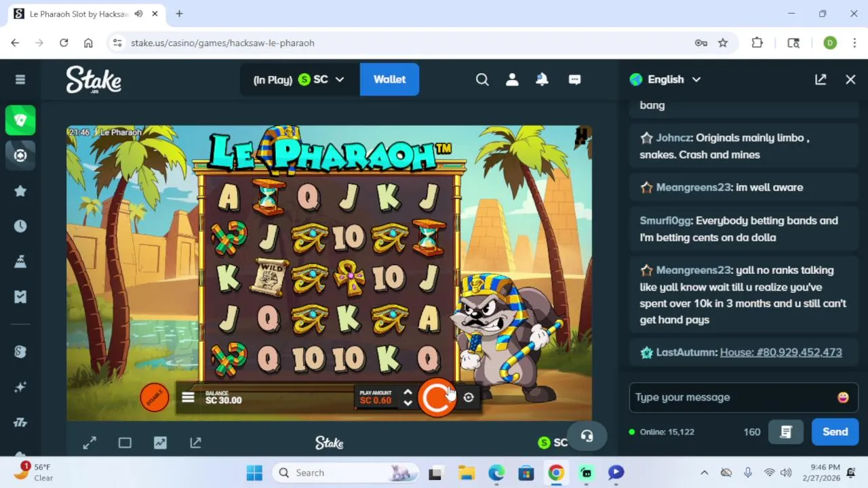Click the orange DISABLE feature button
The width and height of the screenshot is (868, 488).
point(155,397)
